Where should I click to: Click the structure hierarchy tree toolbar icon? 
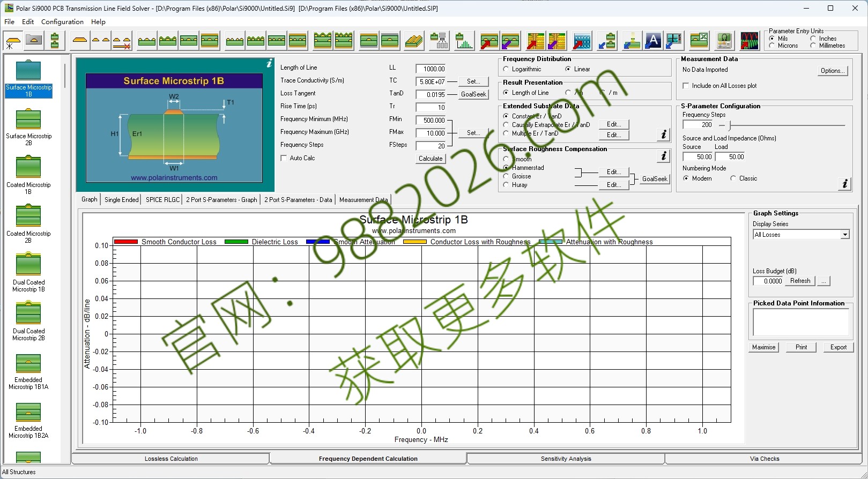pyautogui.click(x=439, y=41)
